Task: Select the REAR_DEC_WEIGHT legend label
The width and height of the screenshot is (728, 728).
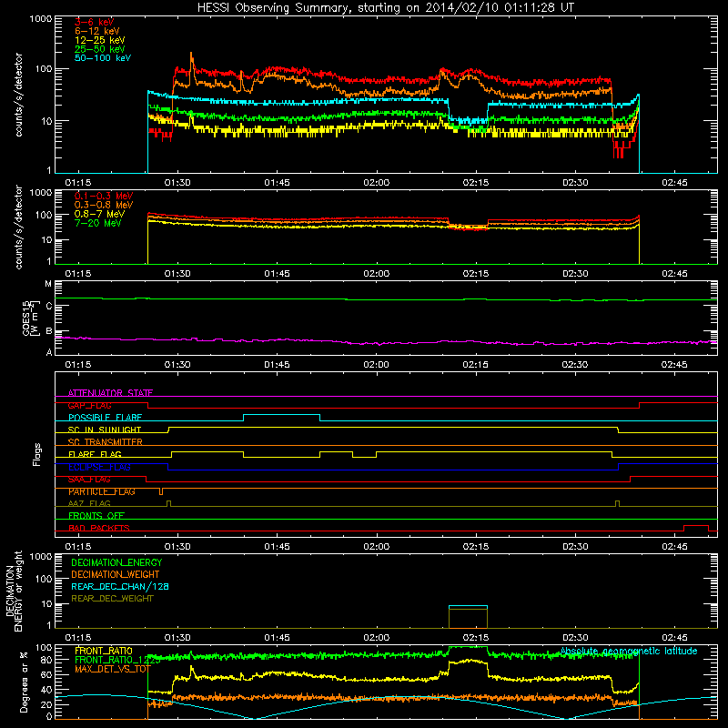Action: (112, 599)
